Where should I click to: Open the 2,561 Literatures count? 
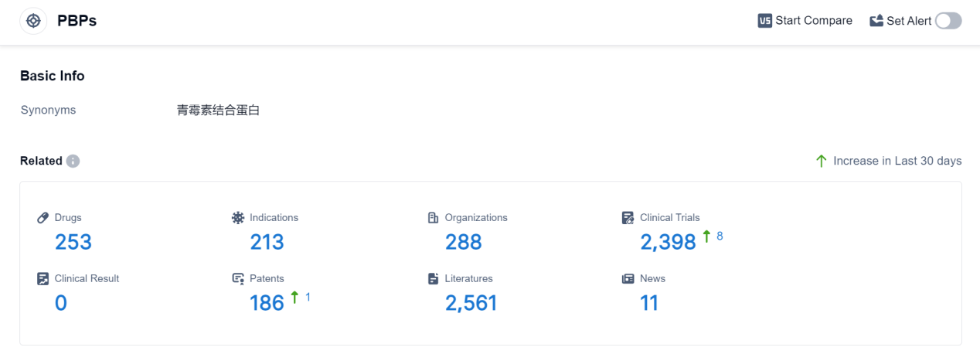(471, 303)
